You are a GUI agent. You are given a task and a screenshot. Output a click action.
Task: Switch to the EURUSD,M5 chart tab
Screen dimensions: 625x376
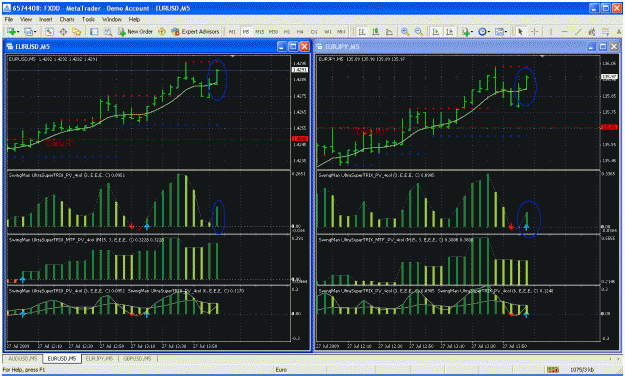tap(62, 359)
